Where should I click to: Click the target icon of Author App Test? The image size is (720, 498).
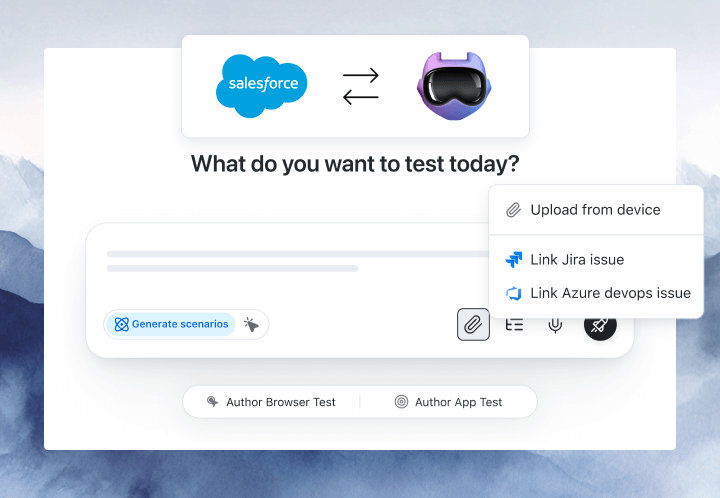[x=401, y=402]
